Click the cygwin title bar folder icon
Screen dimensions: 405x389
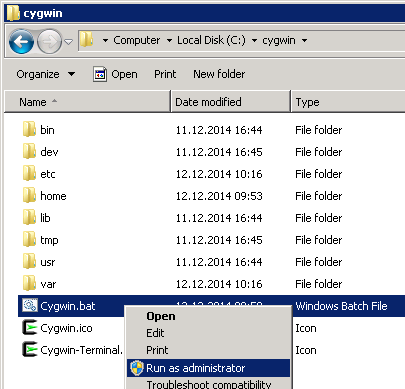(x=13, y=13)
